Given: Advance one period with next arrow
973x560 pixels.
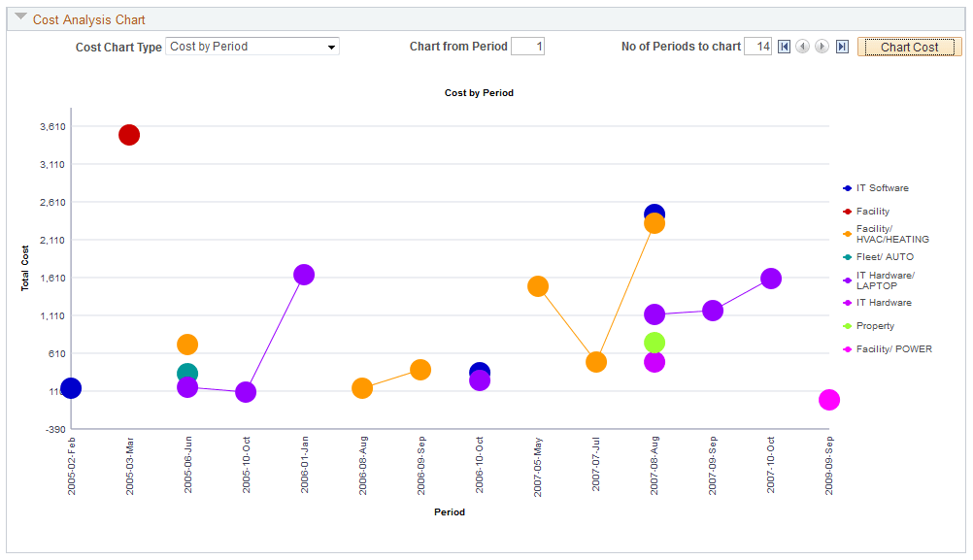Looking at the screenshot, I should click(822, 47).
